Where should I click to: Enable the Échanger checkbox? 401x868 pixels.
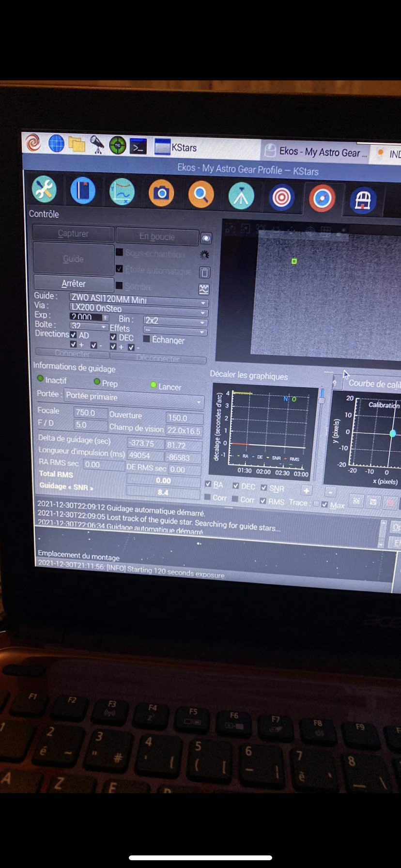point(146,339)
